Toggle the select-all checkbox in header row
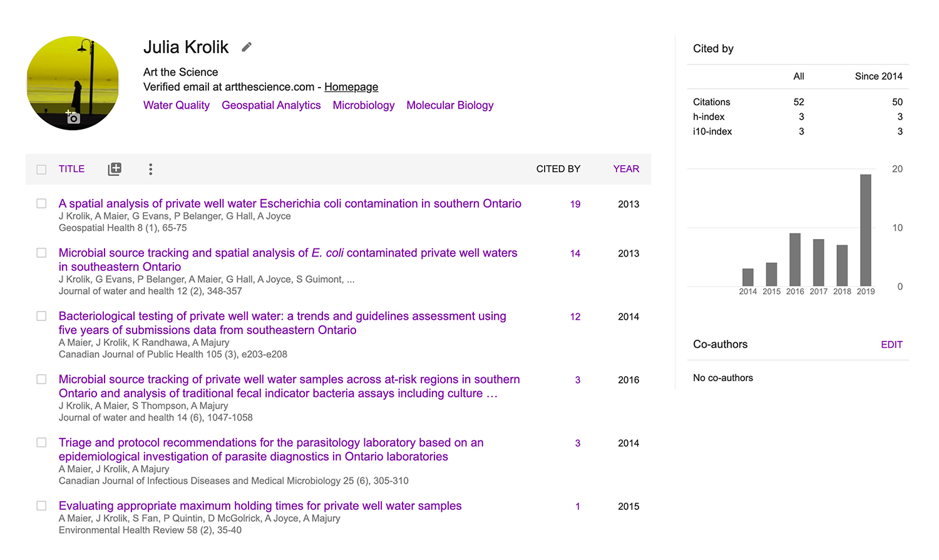939x560 pixels. point(41,170)
